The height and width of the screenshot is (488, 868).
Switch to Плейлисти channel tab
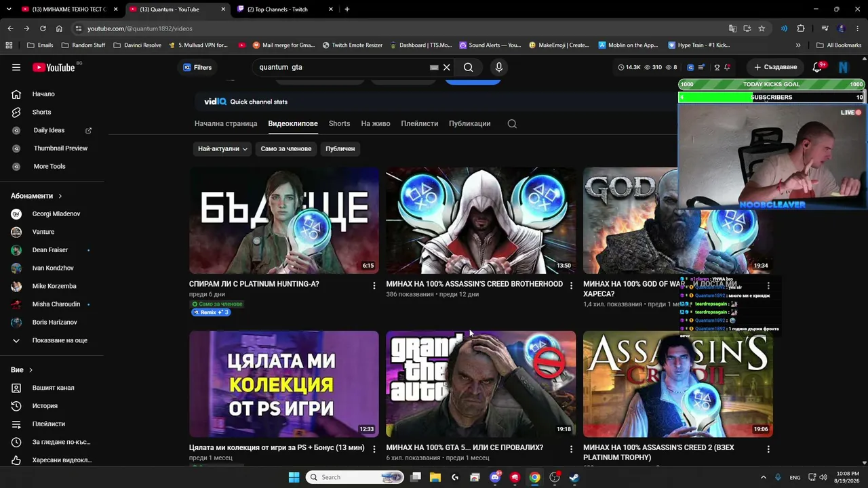[x=420, y=124]
